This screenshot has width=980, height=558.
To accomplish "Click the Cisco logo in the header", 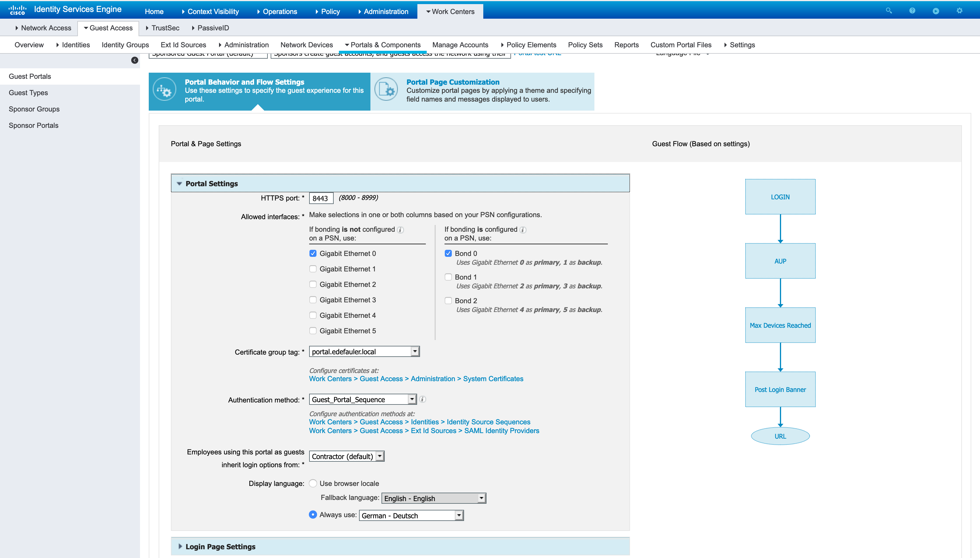I will coord(17,10).
